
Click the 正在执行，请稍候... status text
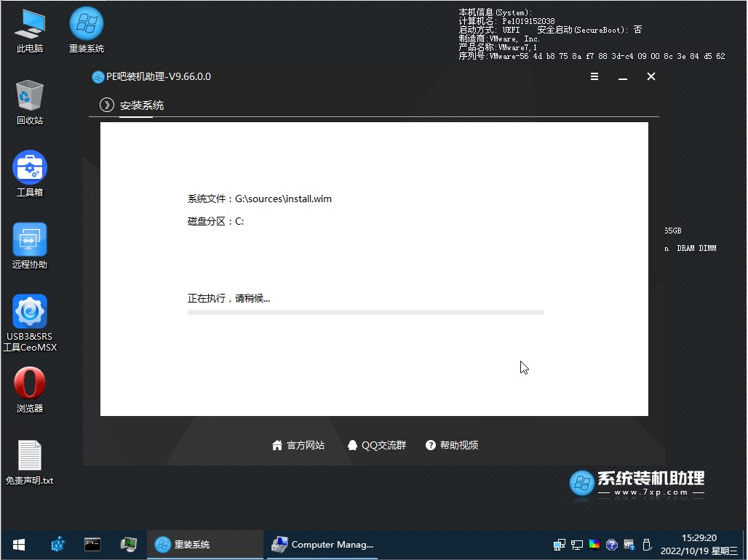pos(228,299)
